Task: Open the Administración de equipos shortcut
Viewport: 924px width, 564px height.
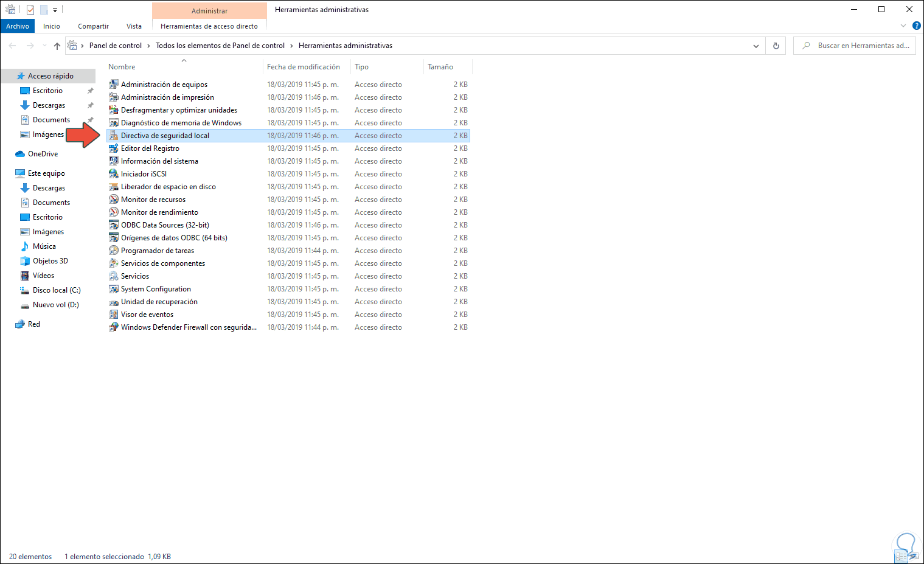Action: pos(164,84)
